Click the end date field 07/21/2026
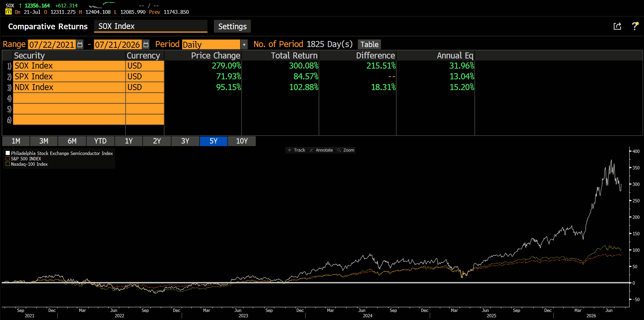The height and width of the screenshot is (320, 644). pyautogui.click(x=117, y=44)
